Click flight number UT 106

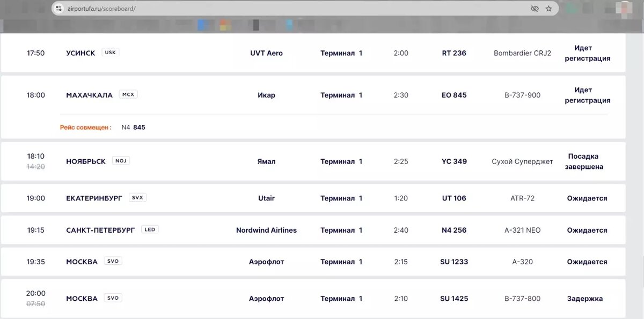(x=454, y=198)
